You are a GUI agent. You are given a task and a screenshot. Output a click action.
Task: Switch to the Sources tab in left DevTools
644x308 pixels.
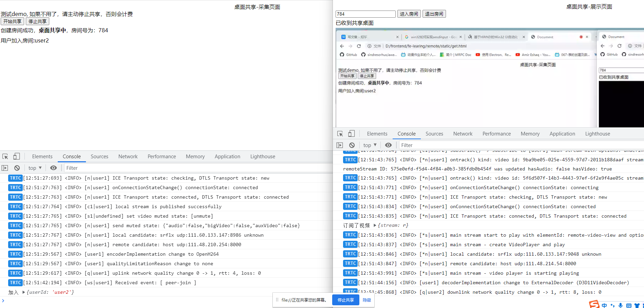[x=99, y=156]
